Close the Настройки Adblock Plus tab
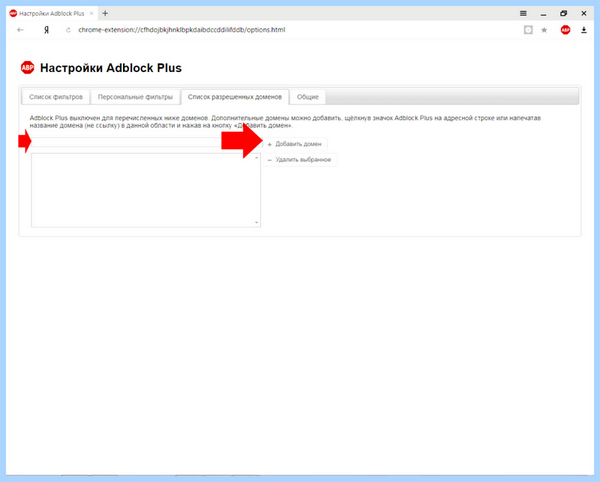 point(91,13)
